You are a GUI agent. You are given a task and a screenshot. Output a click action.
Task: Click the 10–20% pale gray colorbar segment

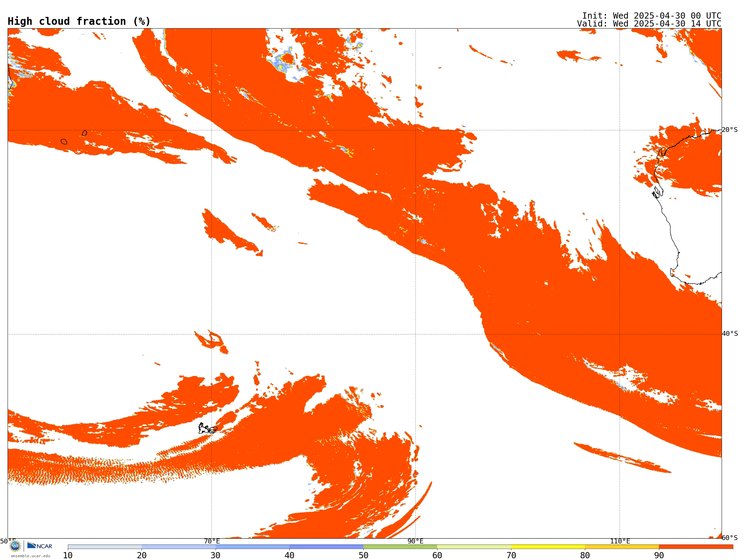(105, 547)
